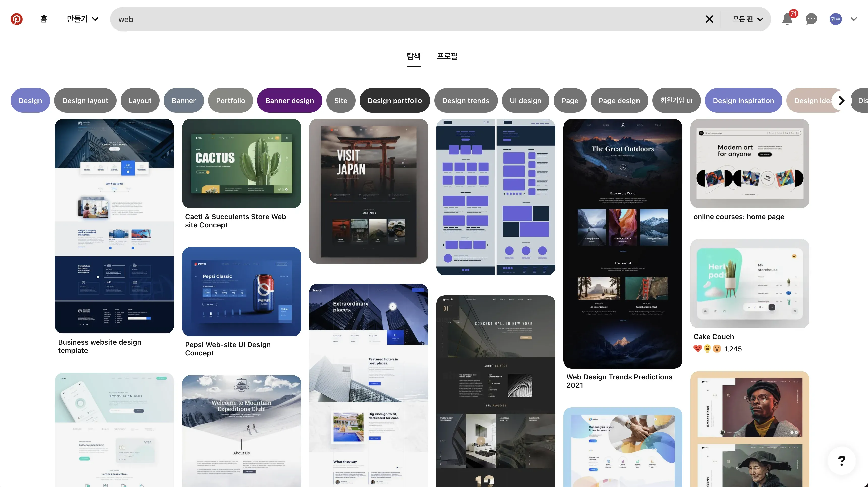Click the Cake Couch reaction emojis
This screenshot has height=487, width=868.
(x=707, y=349)
